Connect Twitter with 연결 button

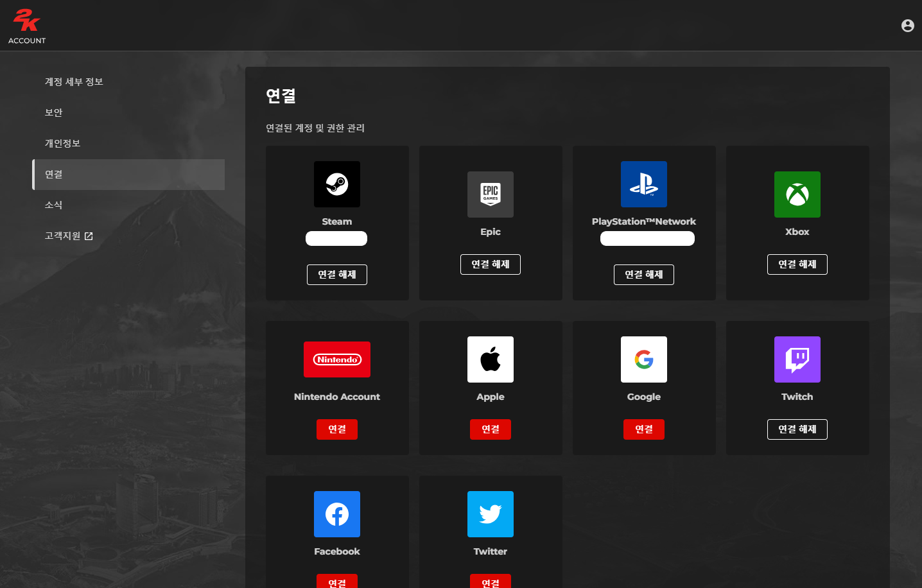(491, 582)
